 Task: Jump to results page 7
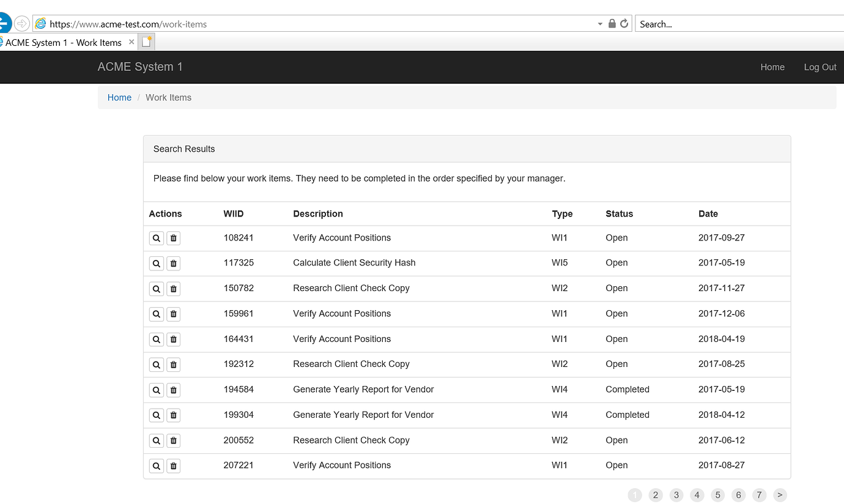(x=759, y=495)
